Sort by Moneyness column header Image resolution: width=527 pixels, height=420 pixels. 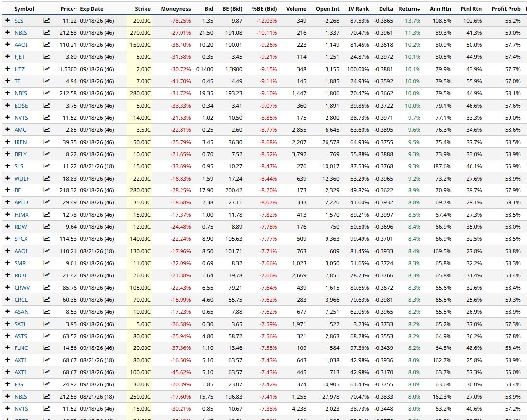point(176,9)
